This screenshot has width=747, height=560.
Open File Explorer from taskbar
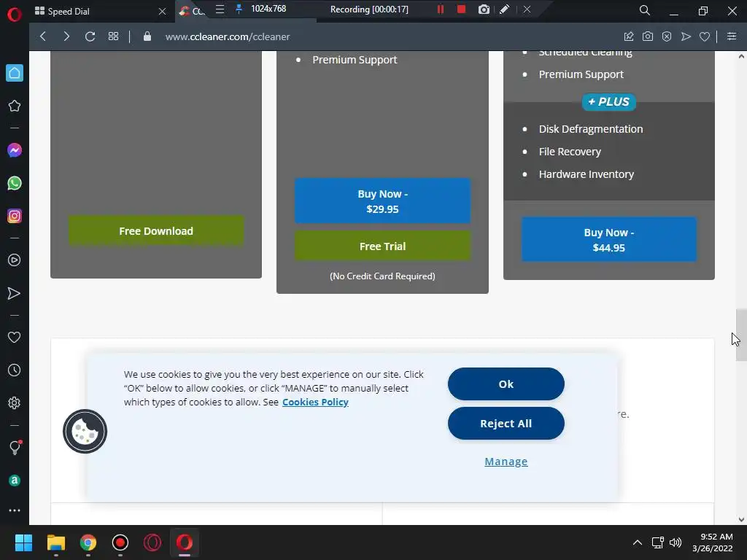[x=55, y=542]
